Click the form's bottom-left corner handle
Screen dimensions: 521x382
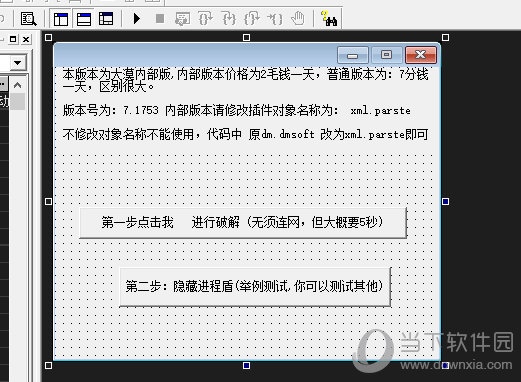[x=48, y=365]
